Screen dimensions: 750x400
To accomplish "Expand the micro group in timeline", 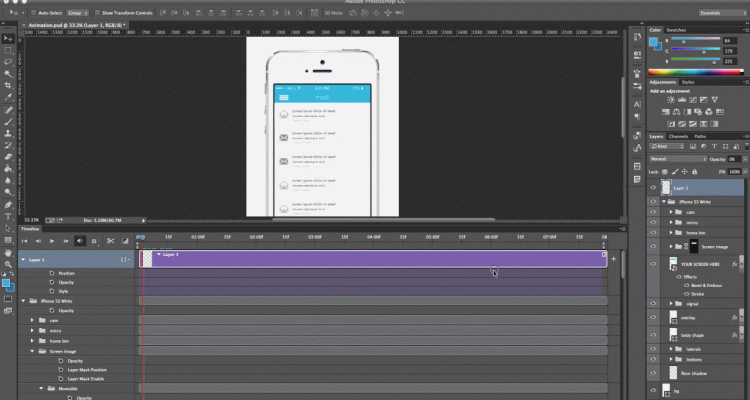I will tap(33, 331).
